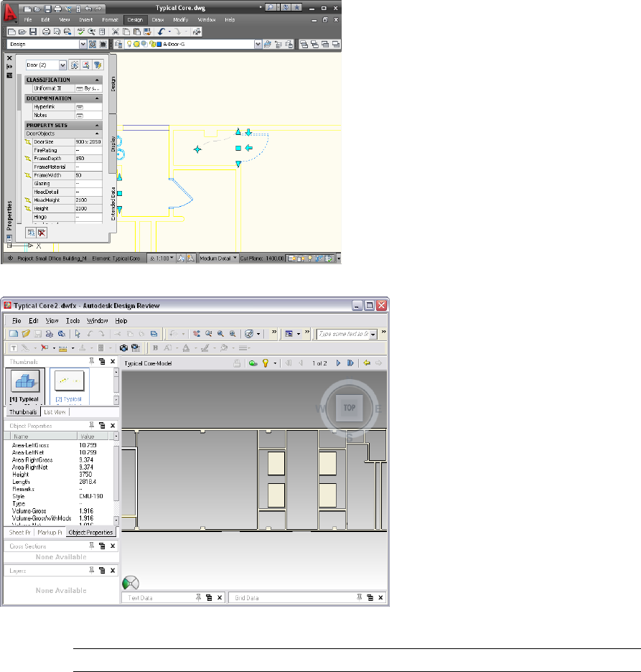641x672 pixels.
Task: Click the yellow Previous View arrow in Design Review
Action: coord(367,363)
